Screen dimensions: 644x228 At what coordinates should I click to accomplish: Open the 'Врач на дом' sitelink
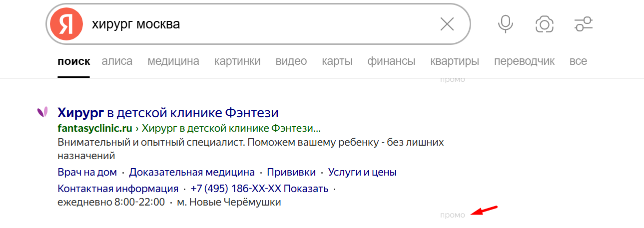click(87, 173)
